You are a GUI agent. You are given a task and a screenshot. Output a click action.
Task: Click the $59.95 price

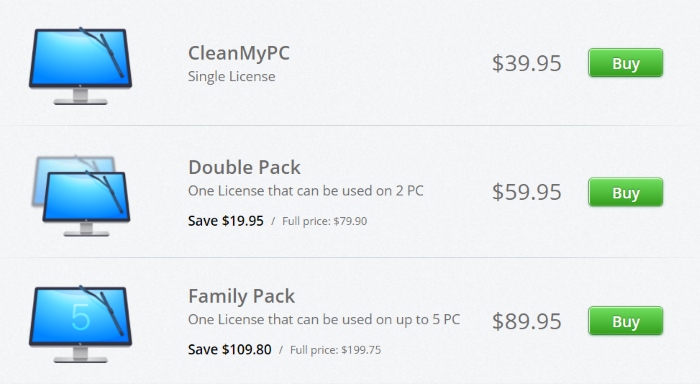click(526, 192)
